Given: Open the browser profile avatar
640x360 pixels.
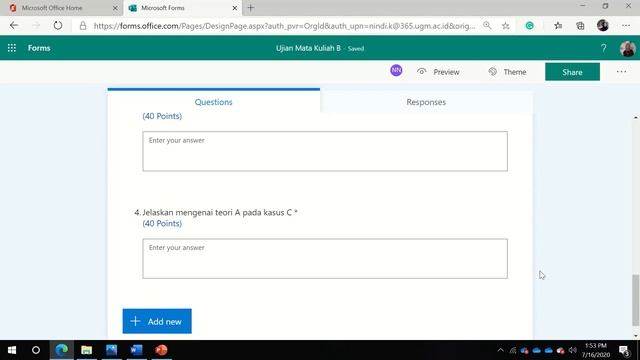Looking at the screenshot, I should [603, 25].
